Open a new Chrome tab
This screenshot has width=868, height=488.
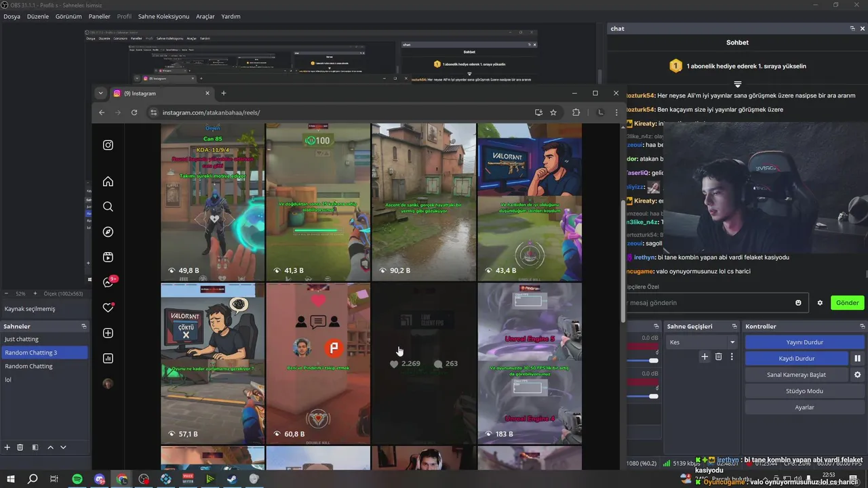click(224, 94)
